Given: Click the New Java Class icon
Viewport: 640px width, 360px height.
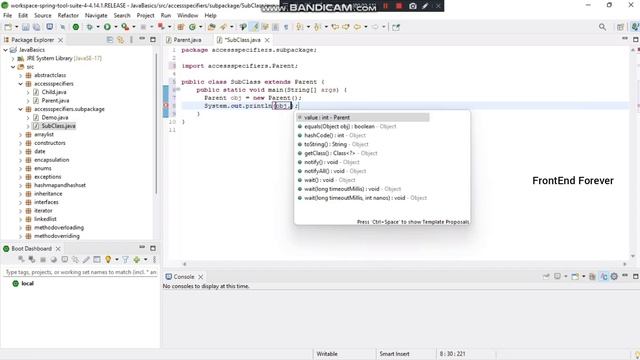Looking at the screenshot, I should 192,27.
